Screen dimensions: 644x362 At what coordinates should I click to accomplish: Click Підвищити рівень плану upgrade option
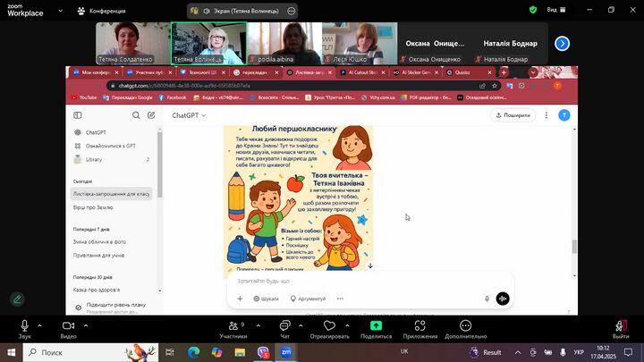(x=112, y=307)
